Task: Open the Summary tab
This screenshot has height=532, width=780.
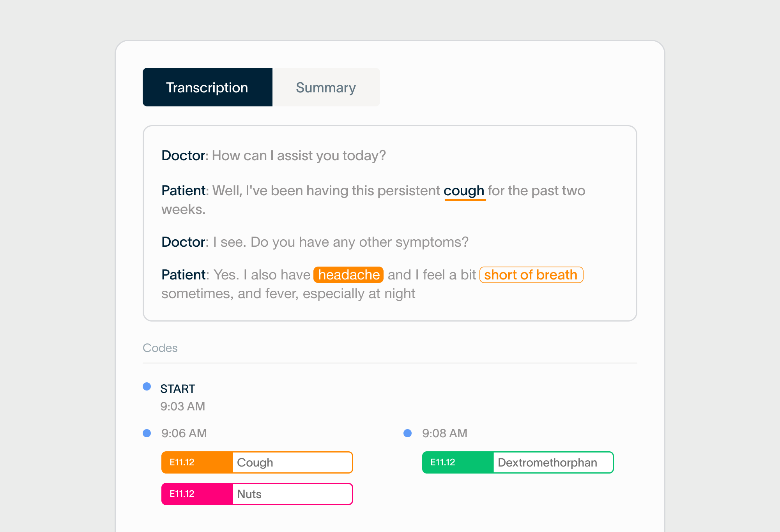Action: click(326, 87)
